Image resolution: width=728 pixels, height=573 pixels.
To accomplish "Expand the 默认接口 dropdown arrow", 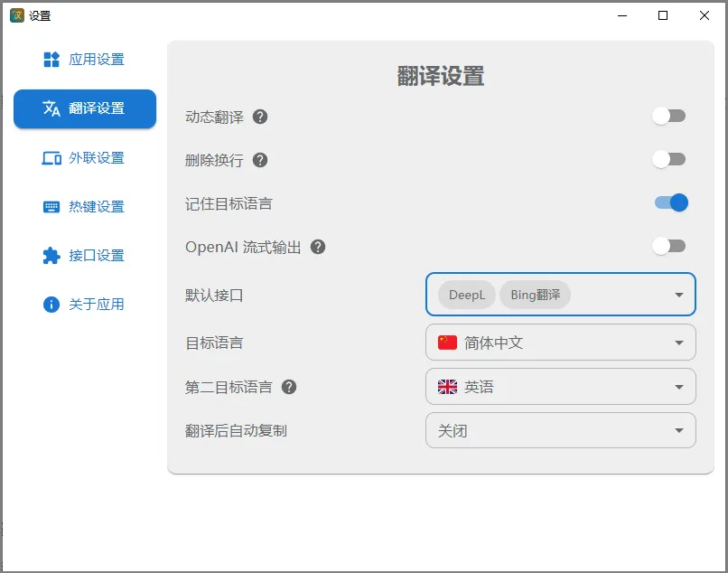I will pyautogui.click(x=679, y=295).
